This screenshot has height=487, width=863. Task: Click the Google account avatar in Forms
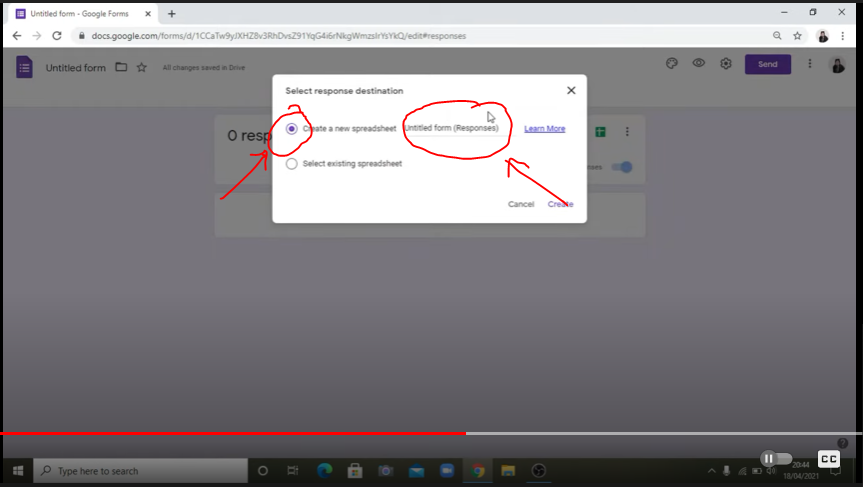click(x=838, y=65)
